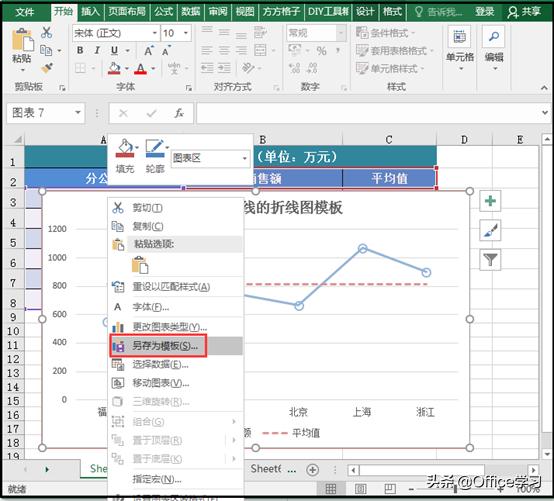
Task: Click the chart styles paintbrush button
Action: tap(490, 230)
